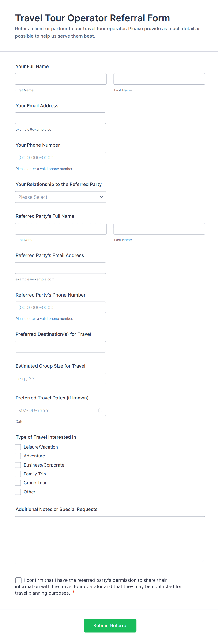
Task: Focus your First Name field
Action: (61, 79)
